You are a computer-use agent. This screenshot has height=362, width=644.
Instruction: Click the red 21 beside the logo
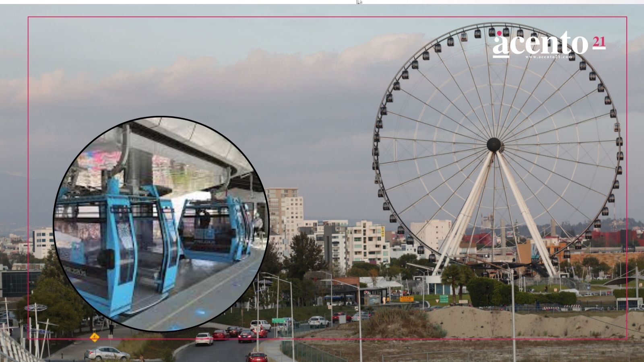coord(599,43)
